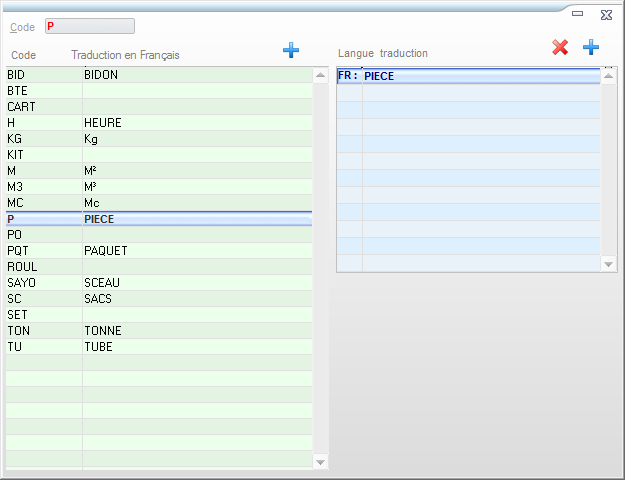The width and height of the screenshot is (625, 480).
Task: Click the up arrow of the translation list scrollbar
Action: [609, 75]
